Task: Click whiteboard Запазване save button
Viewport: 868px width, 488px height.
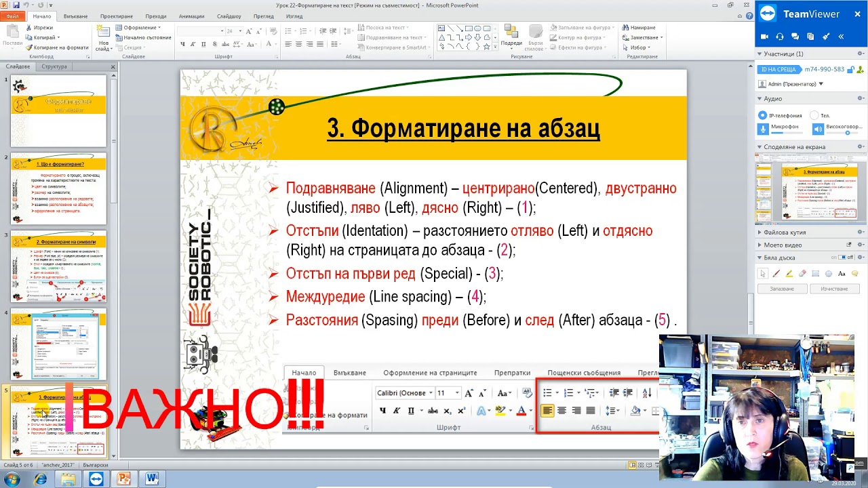Action: 782,289
